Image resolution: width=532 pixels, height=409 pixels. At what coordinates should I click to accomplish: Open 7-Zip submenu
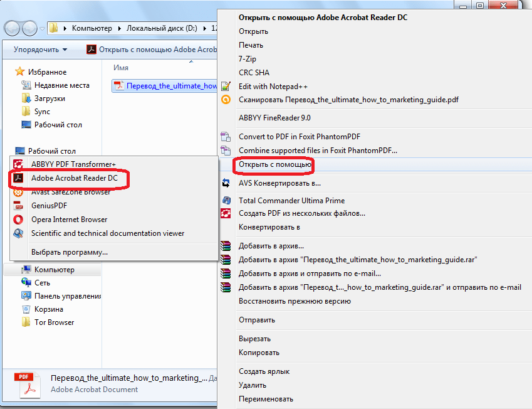tap(248, 59)
